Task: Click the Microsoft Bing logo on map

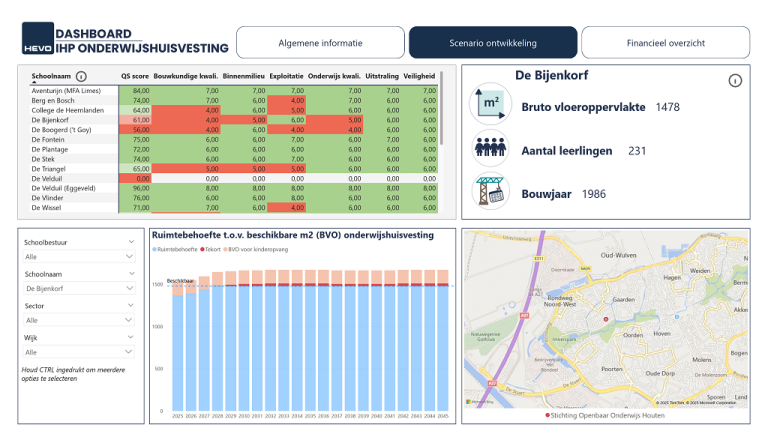Action: click(480, 402)
